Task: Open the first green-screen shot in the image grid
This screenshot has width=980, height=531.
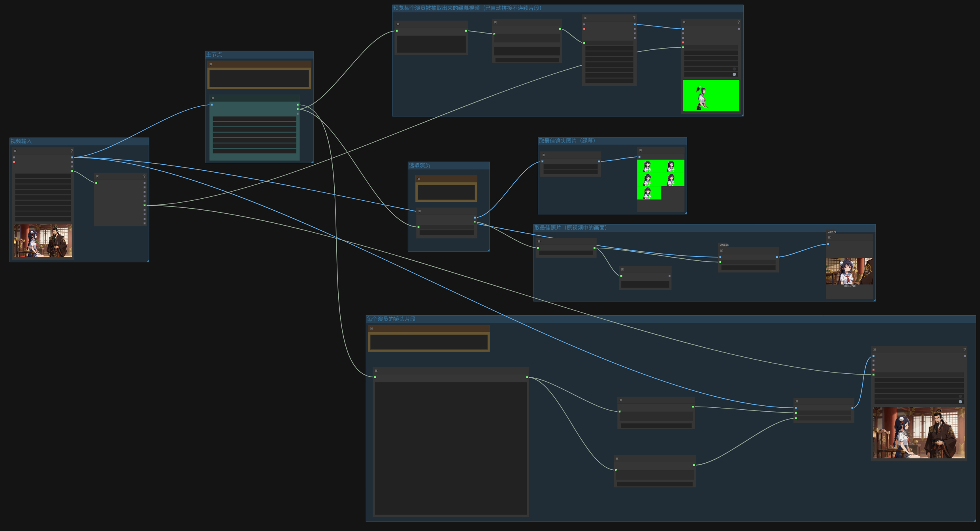Action: tap(649, 166)
